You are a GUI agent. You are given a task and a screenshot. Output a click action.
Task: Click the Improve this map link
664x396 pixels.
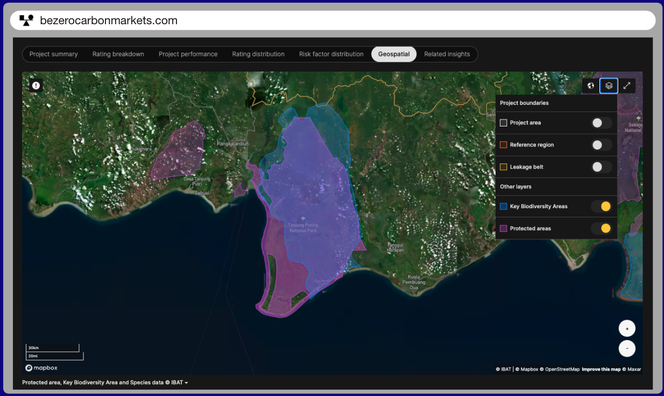601,369
